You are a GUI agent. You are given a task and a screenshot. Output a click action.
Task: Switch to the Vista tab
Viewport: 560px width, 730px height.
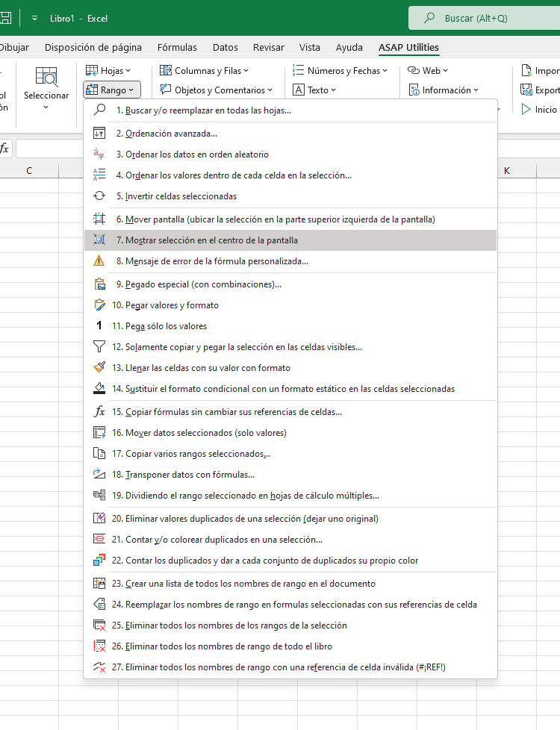point(309,47)
